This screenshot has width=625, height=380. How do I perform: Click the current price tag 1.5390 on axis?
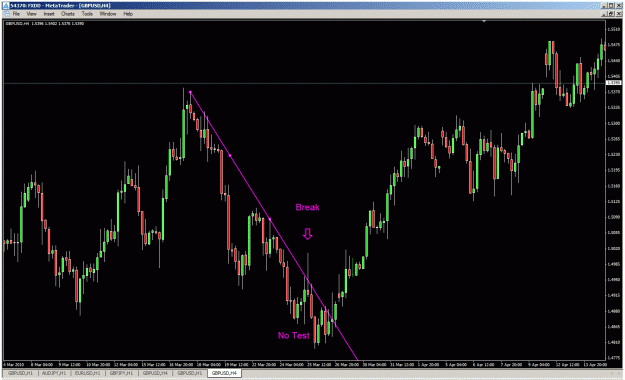coord(613,83)
